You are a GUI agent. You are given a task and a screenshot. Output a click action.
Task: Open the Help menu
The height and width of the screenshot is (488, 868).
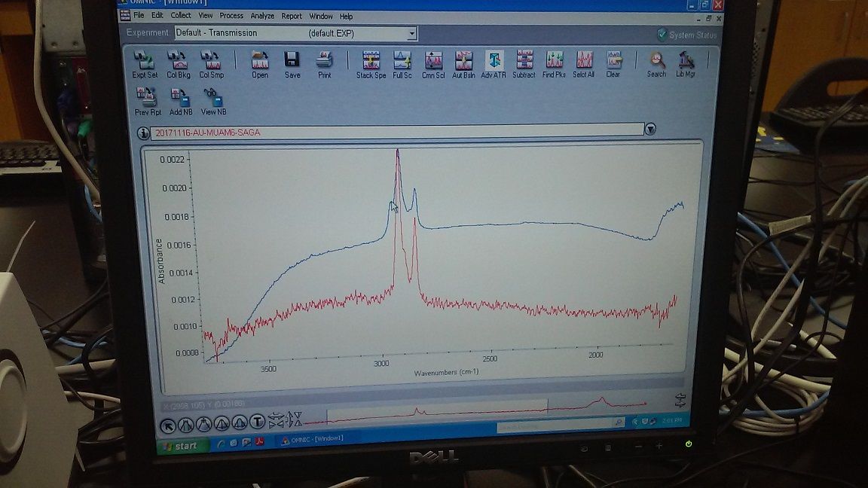346,17
